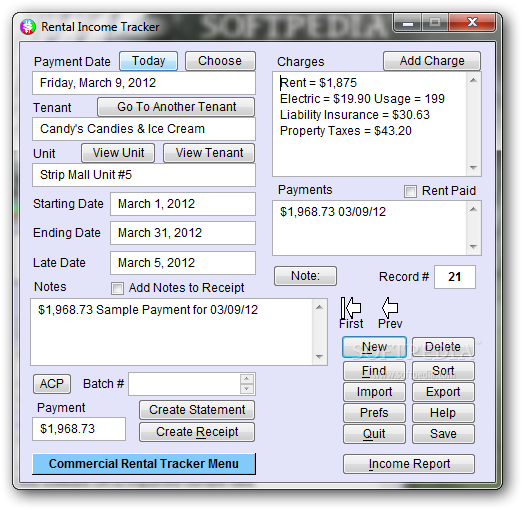This screenshot has height=510, width=523.
Task: Click Payments list scroll up arrow
Action: [473, 209]
